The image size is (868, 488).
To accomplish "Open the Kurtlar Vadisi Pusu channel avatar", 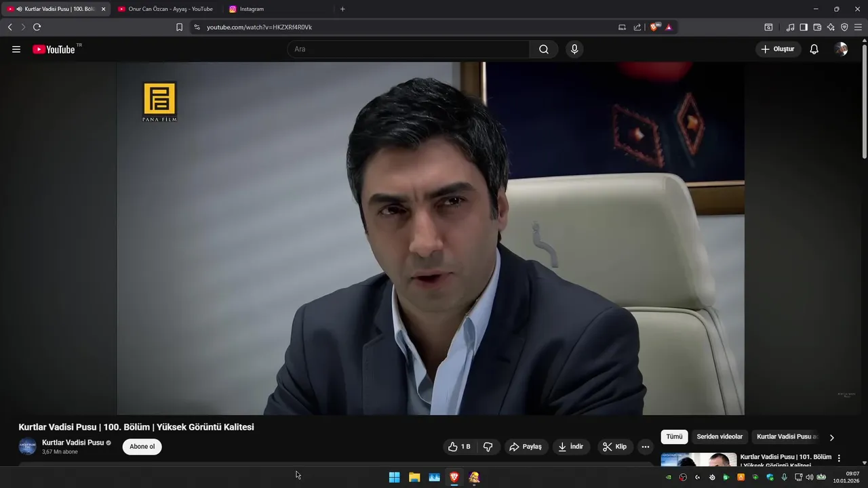I will pos(27,447).
